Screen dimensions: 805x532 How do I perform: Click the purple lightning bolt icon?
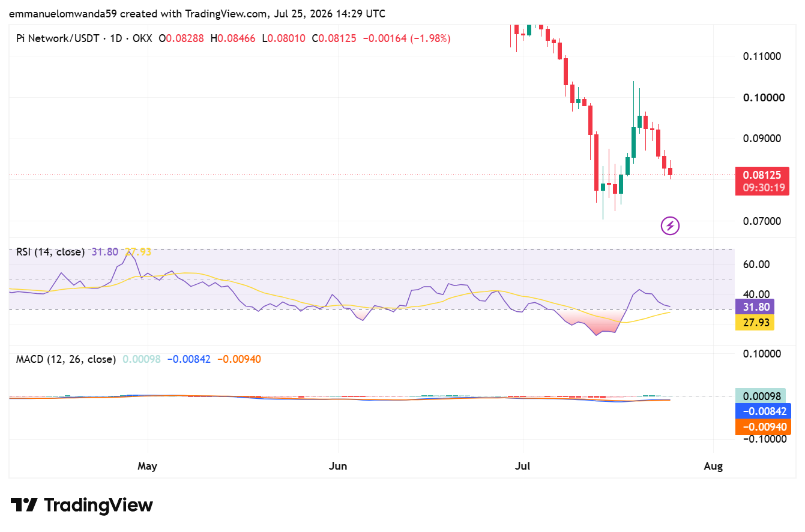(x=670, y=226)
